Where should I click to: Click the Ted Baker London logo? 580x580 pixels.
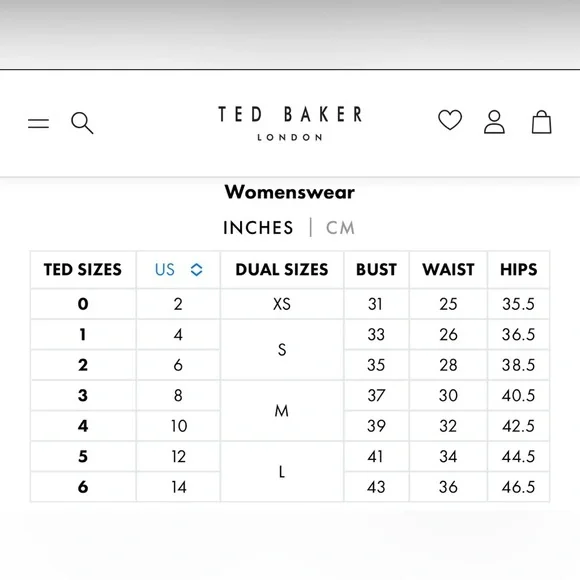pyautogui.click(x=290, y=123)
